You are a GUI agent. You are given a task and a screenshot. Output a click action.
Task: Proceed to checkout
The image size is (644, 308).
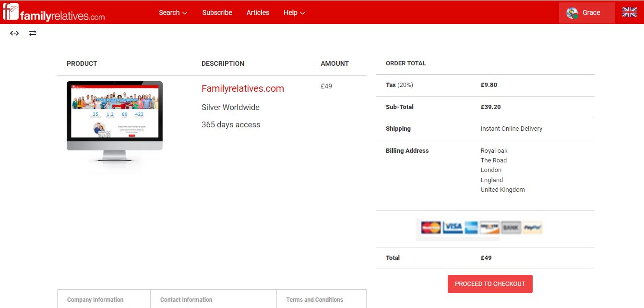pos(490,284)
